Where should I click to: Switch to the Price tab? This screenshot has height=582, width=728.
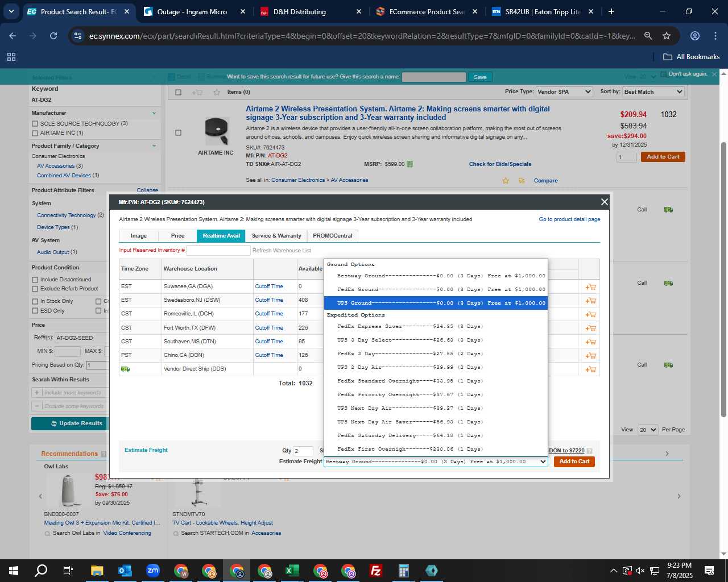pos(177,236)
